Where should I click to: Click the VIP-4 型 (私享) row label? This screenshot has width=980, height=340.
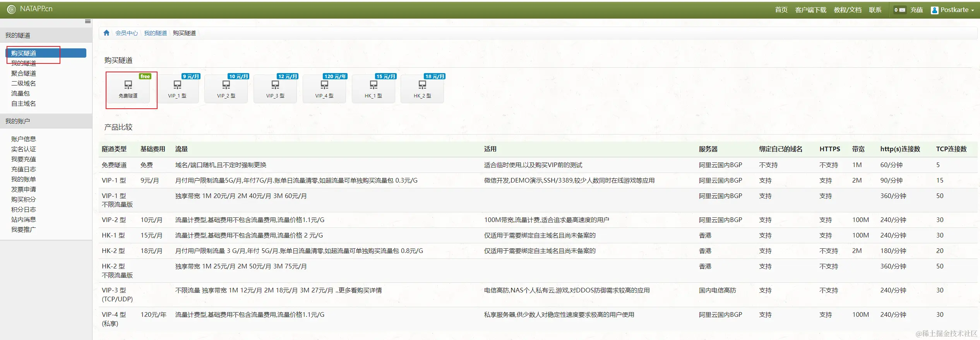[114, 319]
